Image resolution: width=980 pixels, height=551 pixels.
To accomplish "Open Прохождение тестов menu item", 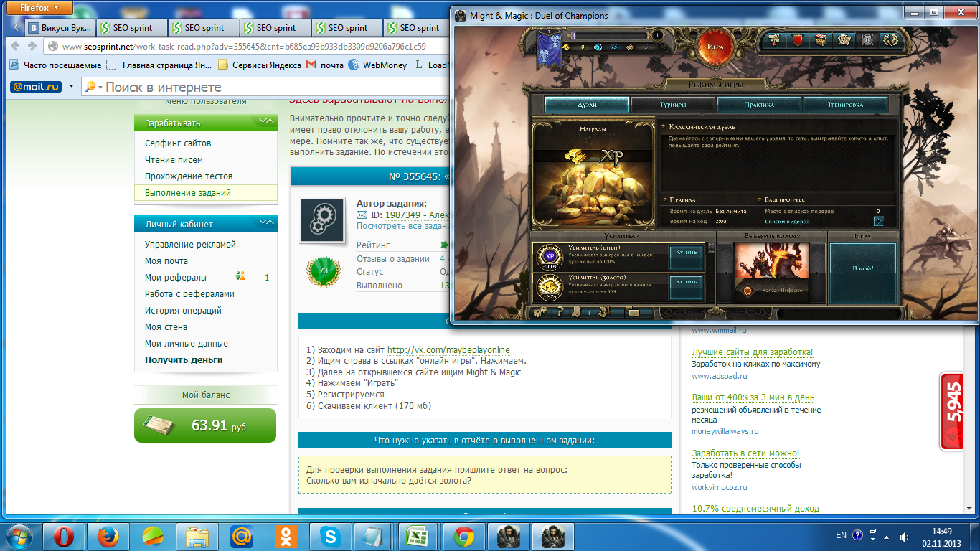I will [x=189, y=176].
